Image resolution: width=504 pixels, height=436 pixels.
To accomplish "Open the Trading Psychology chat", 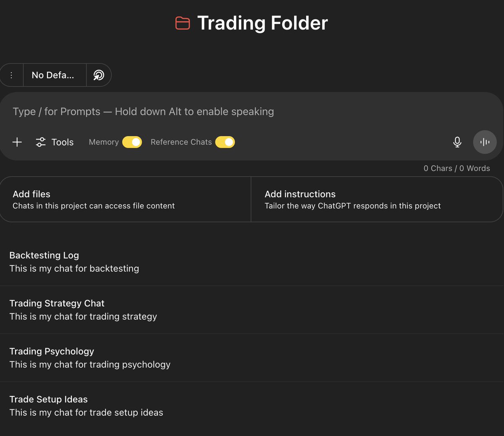I will click(252, 358).
